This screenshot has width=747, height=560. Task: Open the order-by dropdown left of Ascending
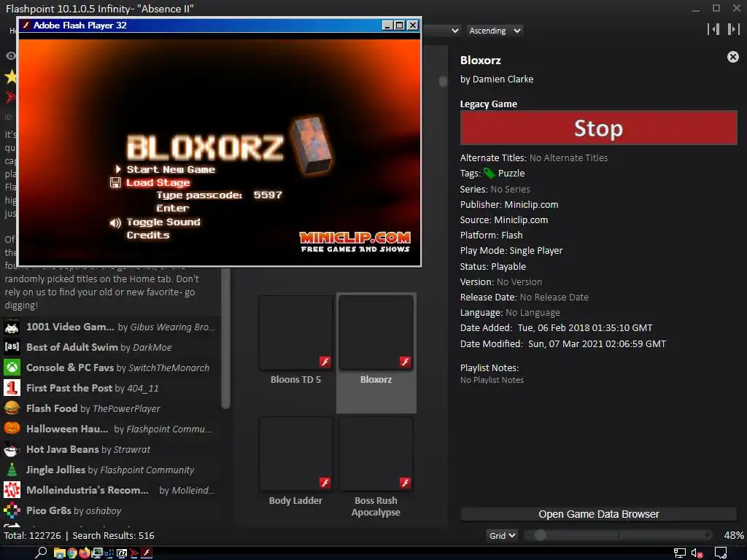(441, 31)
